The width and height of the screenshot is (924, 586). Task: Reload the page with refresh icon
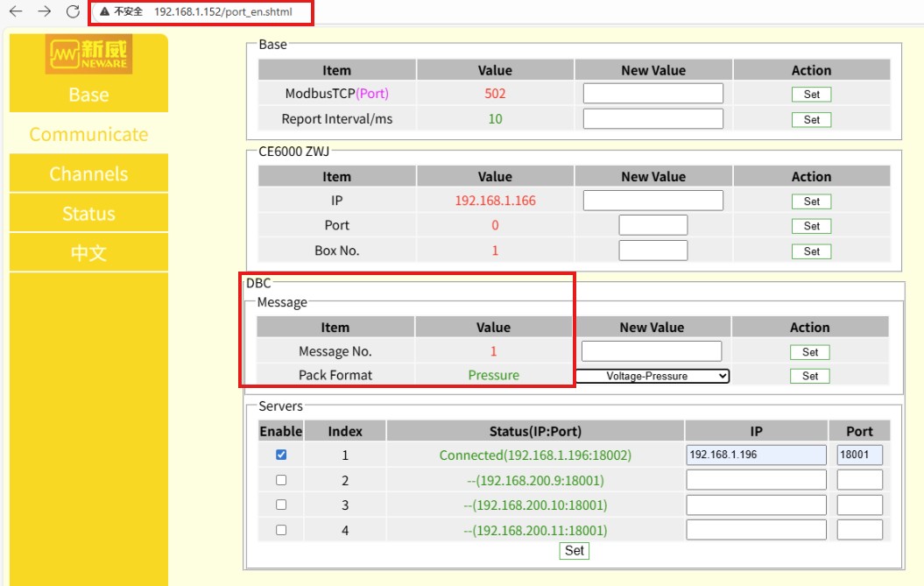coord(73,12)
